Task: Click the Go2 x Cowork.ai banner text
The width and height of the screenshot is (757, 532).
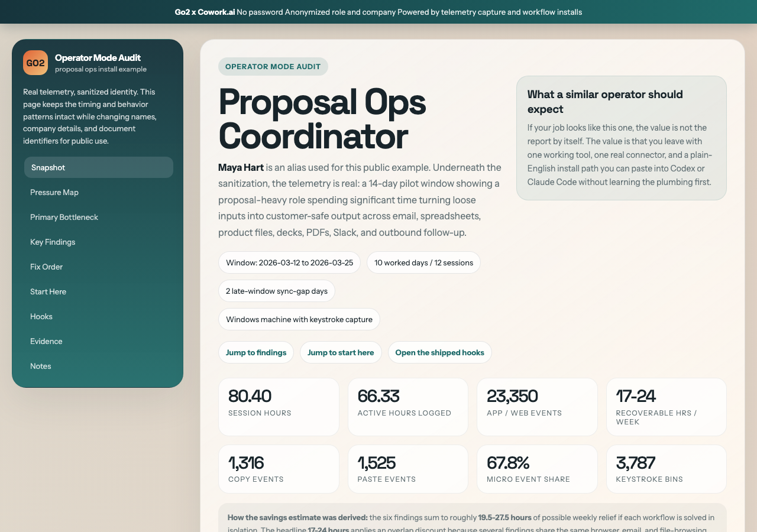Action: pyautogui.click(x=205, y=12)
